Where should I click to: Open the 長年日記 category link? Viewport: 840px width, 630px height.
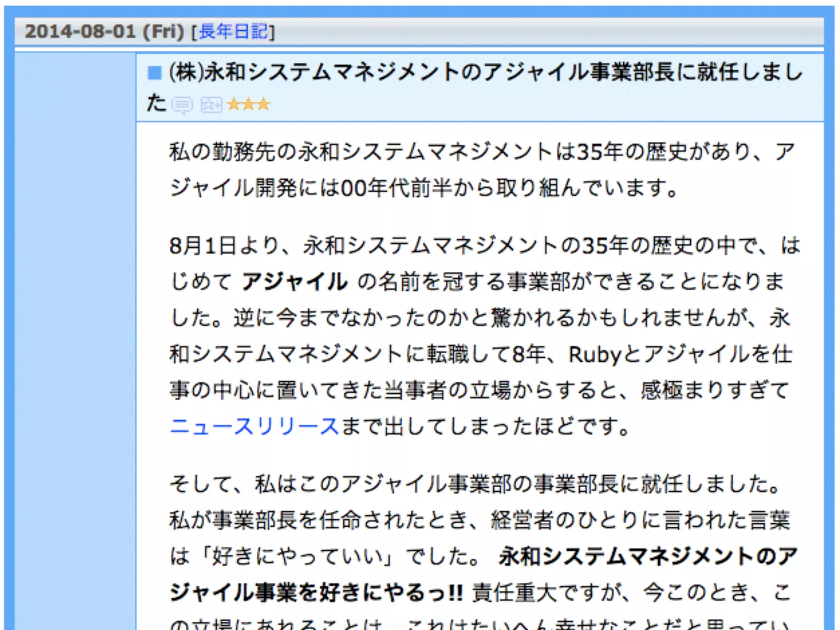coord(233,32)
